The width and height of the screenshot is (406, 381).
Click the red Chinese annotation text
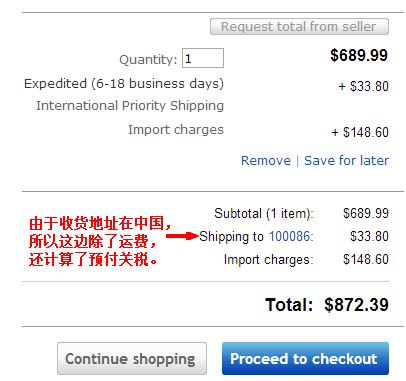click(x=100, y=241)
